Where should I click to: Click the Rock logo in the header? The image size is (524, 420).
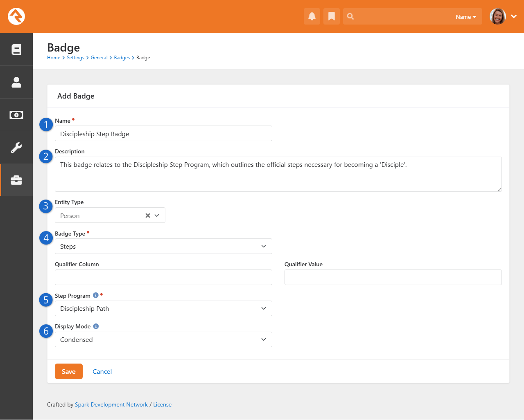(x=16, y=16)
